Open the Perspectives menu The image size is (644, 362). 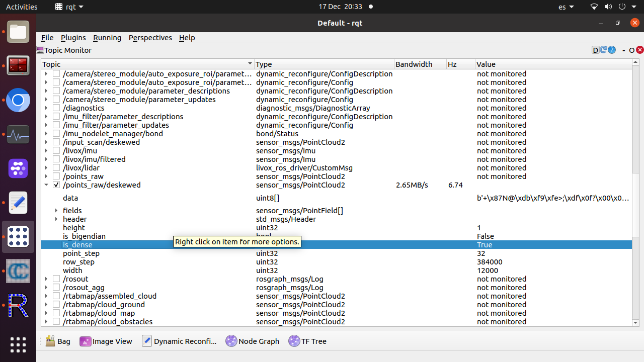coord(150,38)
